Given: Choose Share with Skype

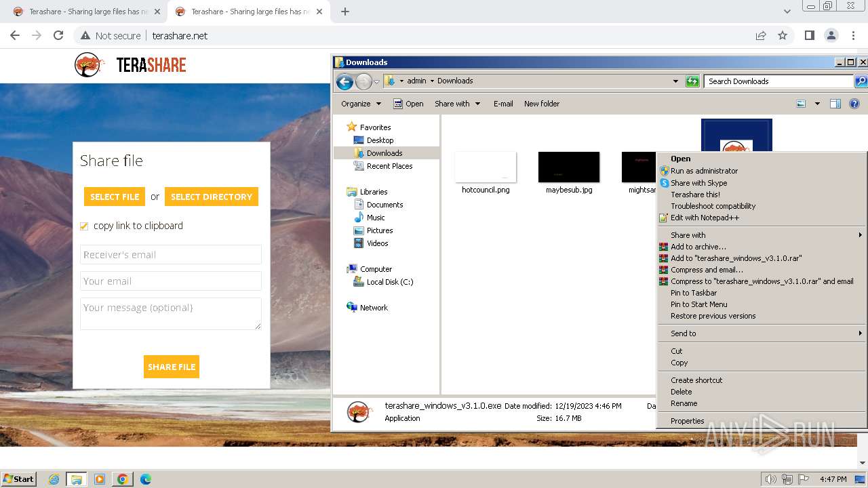Looking at the screenshot, I should (x=698, y=183).
